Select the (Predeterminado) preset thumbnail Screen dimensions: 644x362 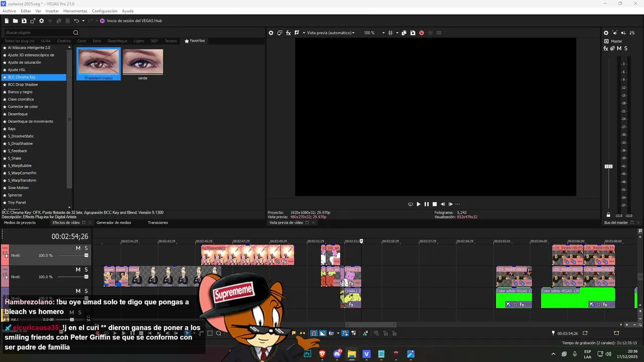[99, 64]
